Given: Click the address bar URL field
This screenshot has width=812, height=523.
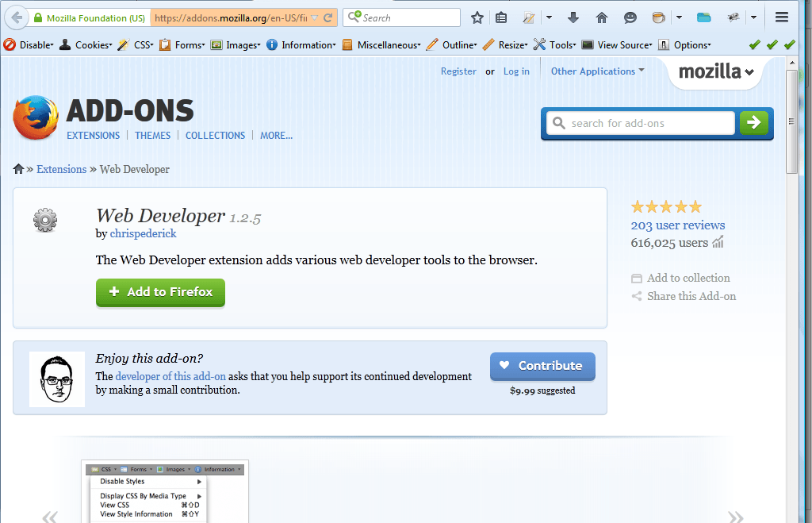Looking at the screenshot, I should tap(231, 18).
